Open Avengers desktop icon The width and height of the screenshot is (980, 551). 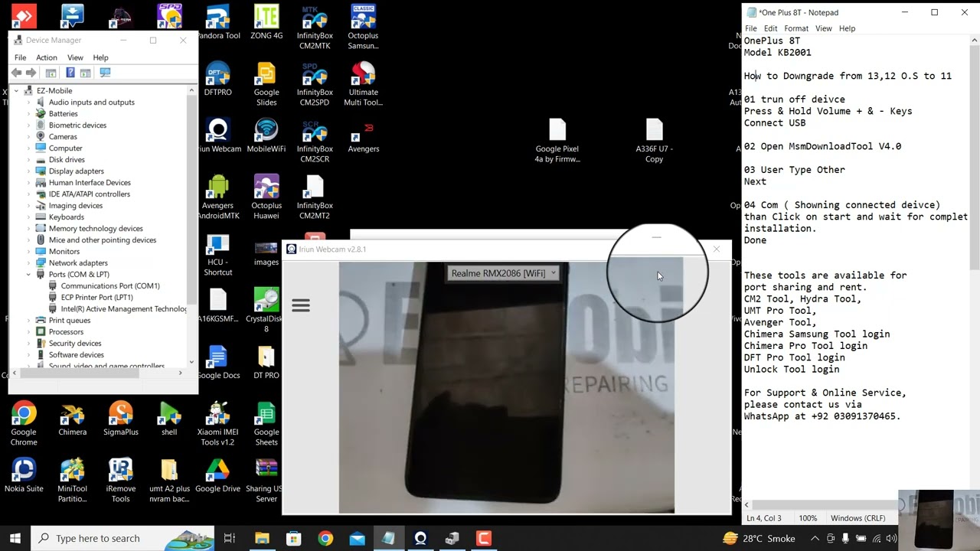click(363, 136)
